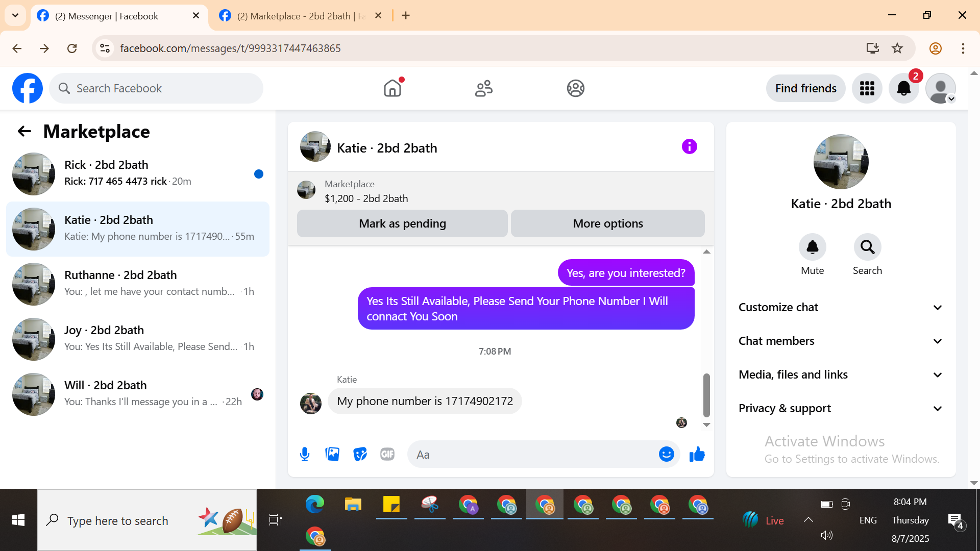Image resolution: width=980 pixels, height=551 pixels.
Task: Click listing photo in right info panel
Action: [x=841, y=162]
